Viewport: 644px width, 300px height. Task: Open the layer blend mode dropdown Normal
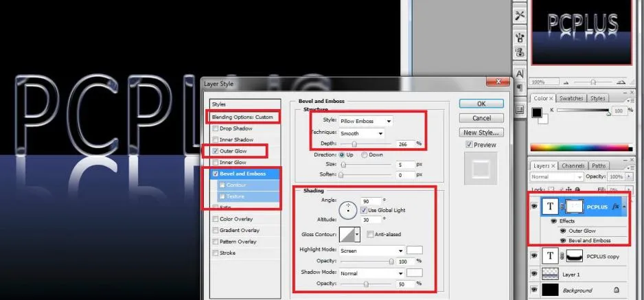[x=557, y=176]
